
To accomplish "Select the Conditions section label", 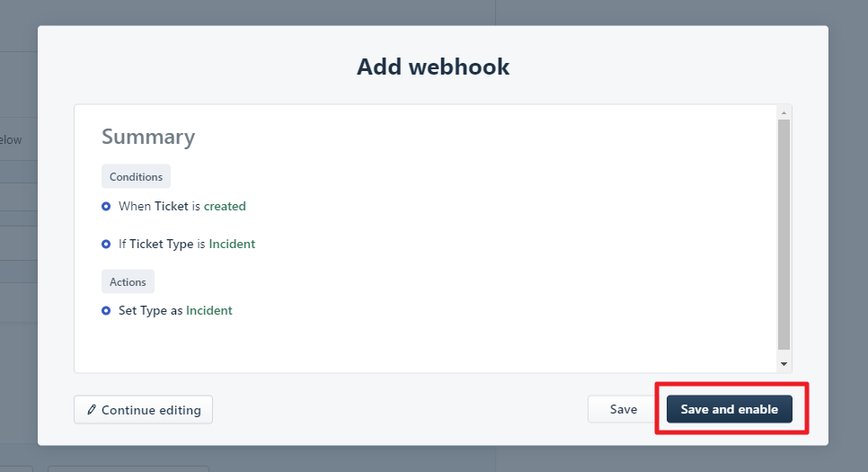I will 136,177.
